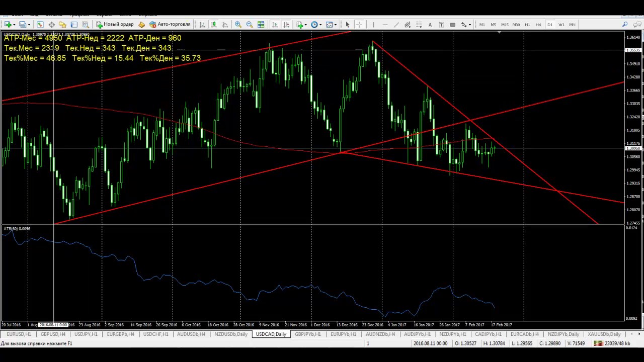Expand the Templates dropdown arrow
This screenshot has height=362, width=644.
click(336, 24)
